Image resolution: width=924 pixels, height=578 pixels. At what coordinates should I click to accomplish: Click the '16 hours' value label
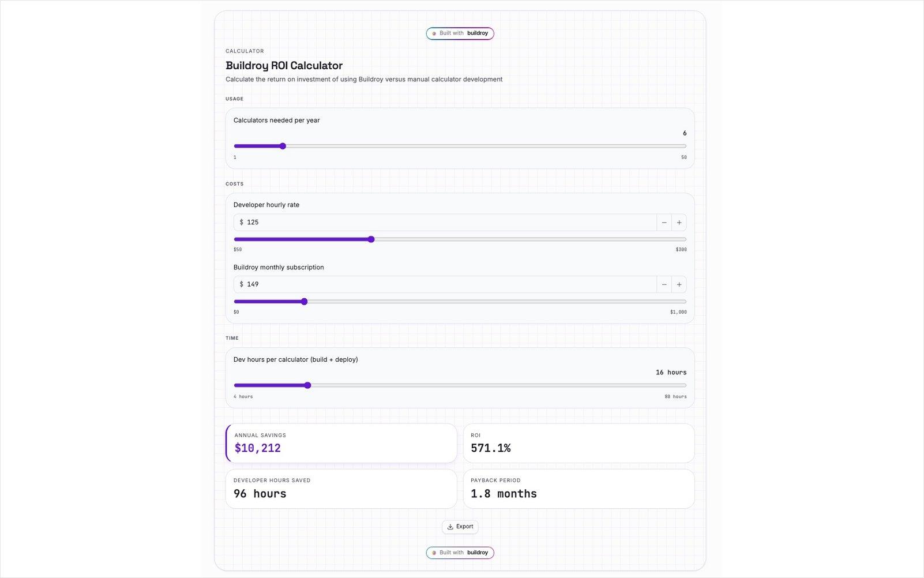click(x=671, y=373)
